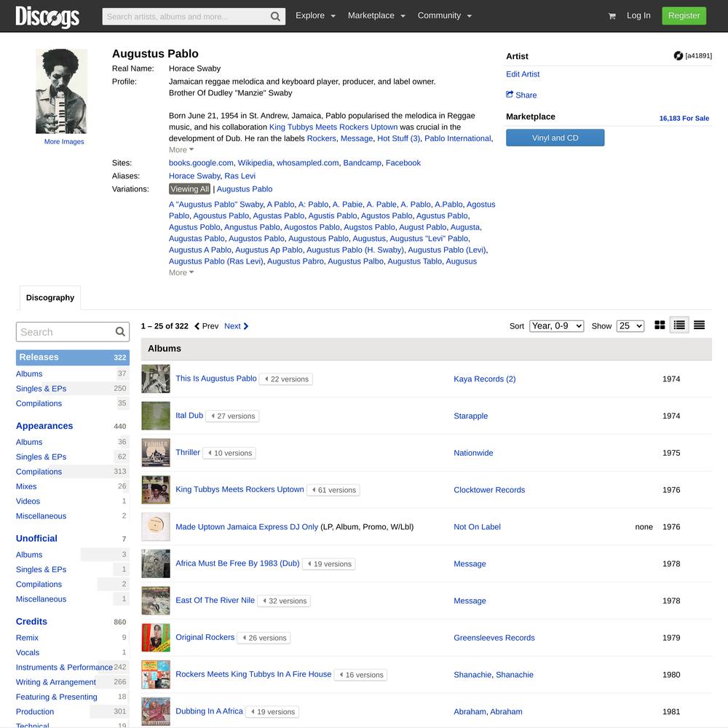Select the Discography tab
728x728 pixels.
click(50, 298)
